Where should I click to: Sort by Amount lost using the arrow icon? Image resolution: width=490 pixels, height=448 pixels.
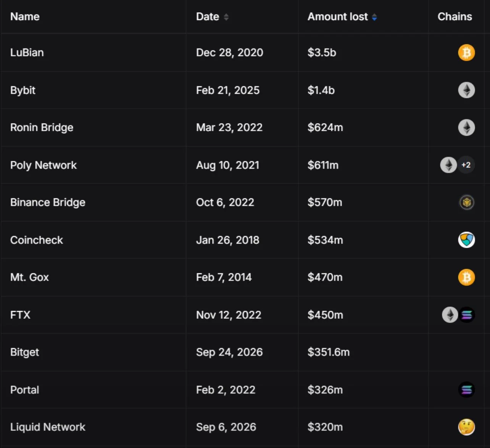(x=374, y=17)
